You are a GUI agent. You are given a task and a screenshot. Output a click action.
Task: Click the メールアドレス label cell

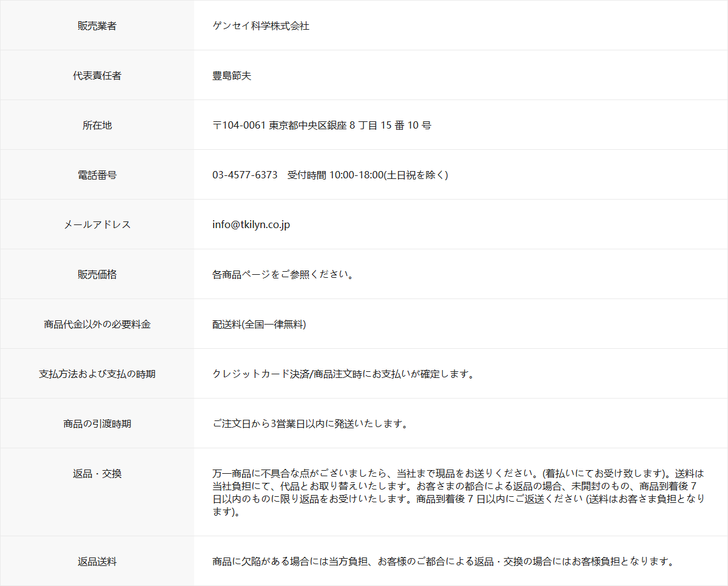pyautogui.click(x=97, y=224)
